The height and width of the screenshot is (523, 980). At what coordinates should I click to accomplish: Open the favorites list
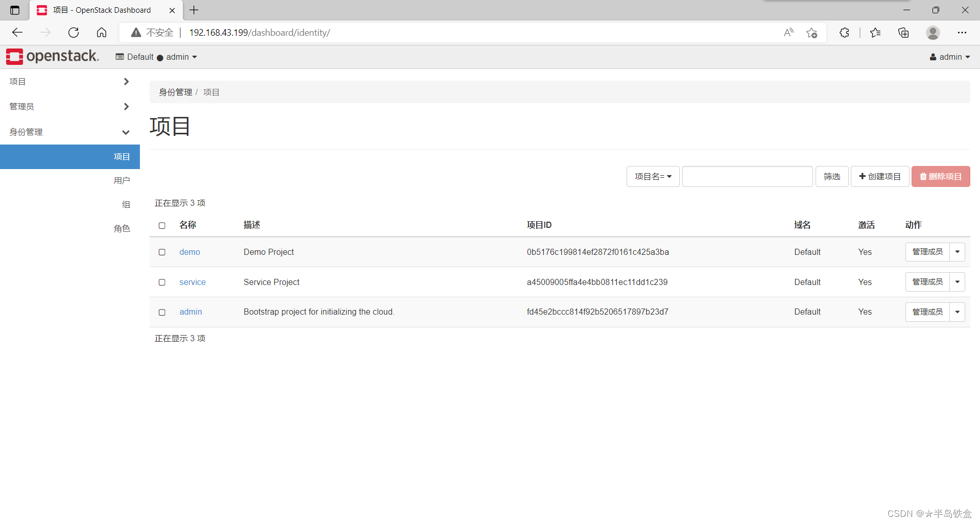[x=875, y=33]
